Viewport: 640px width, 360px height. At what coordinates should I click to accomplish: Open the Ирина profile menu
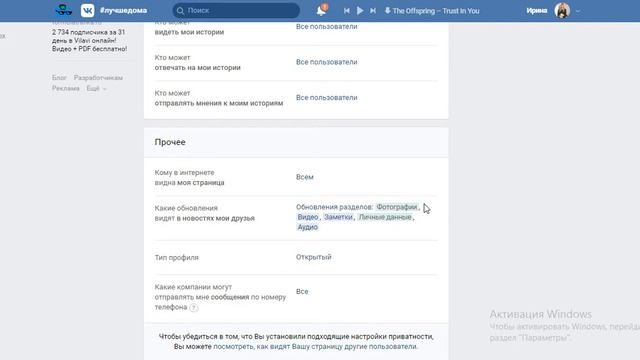(536, 11)
